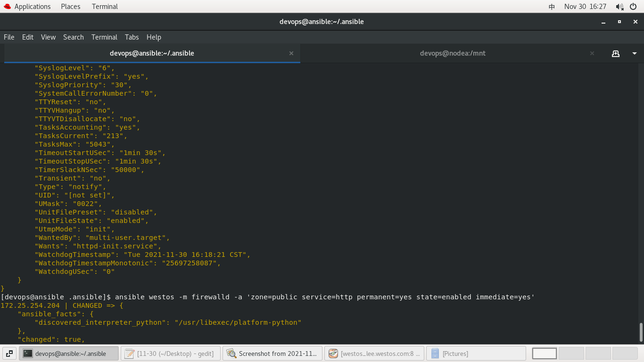Click the westos_lee.westos.com viewer icon in taskbar
The width and height of the screenshot is (644, 362).
coord(333,354)
